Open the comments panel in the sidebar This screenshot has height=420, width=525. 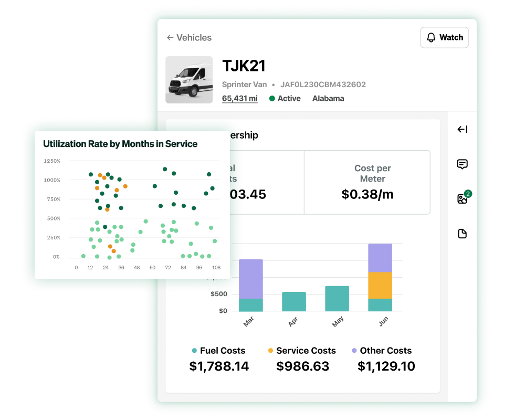tap(461, 164)
